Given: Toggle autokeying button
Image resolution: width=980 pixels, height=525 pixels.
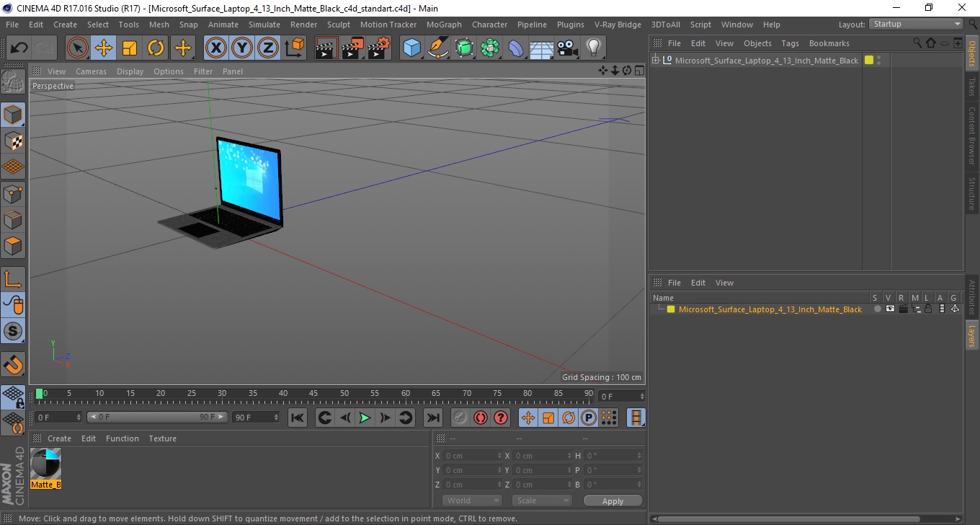Looking at the screenshot, I should [480, 418].
